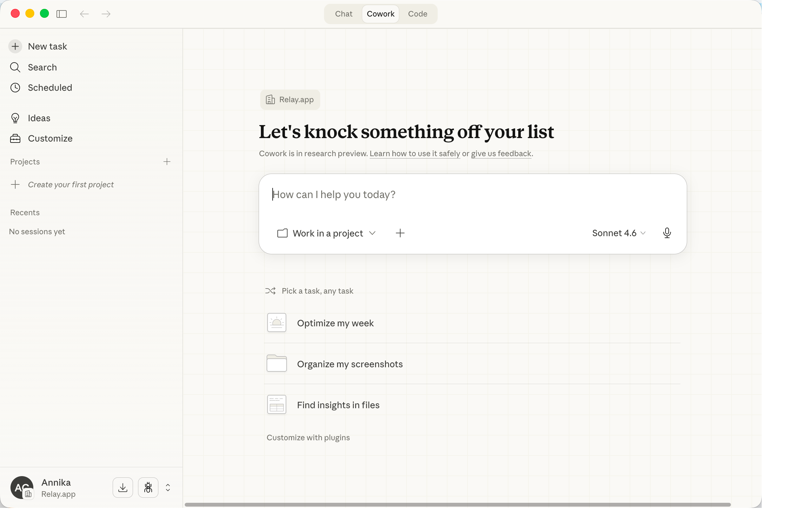This screenshot has width=789, height=532.
Task: Open Search in the sidebar
Action: click(42, 67)
